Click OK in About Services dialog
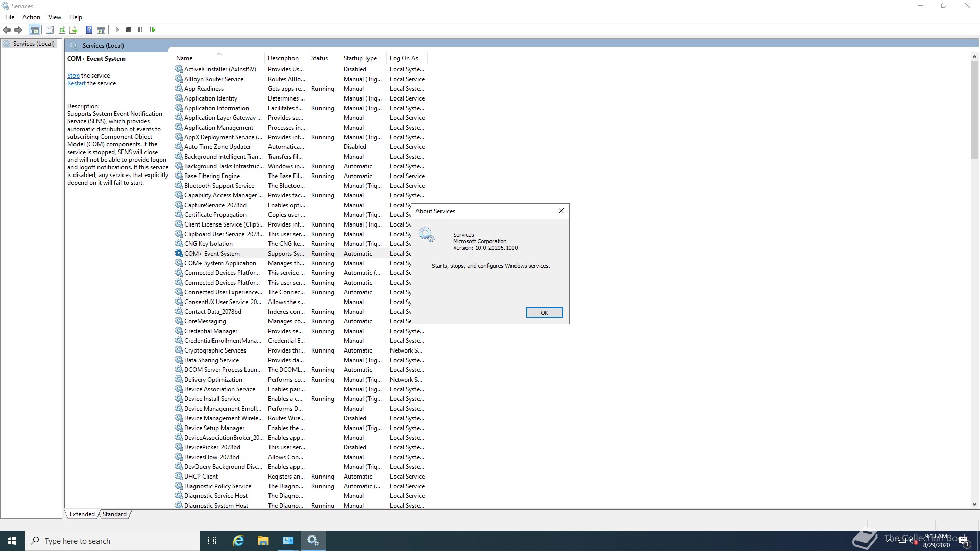Image resolution: width=980 pixels, height=551 pixels. coord(545,313)
